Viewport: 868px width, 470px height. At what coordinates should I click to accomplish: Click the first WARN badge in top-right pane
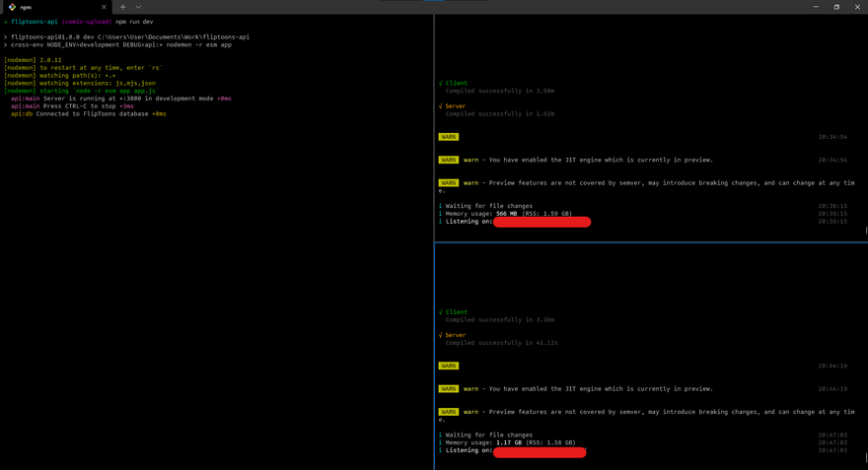click(449, 137)
